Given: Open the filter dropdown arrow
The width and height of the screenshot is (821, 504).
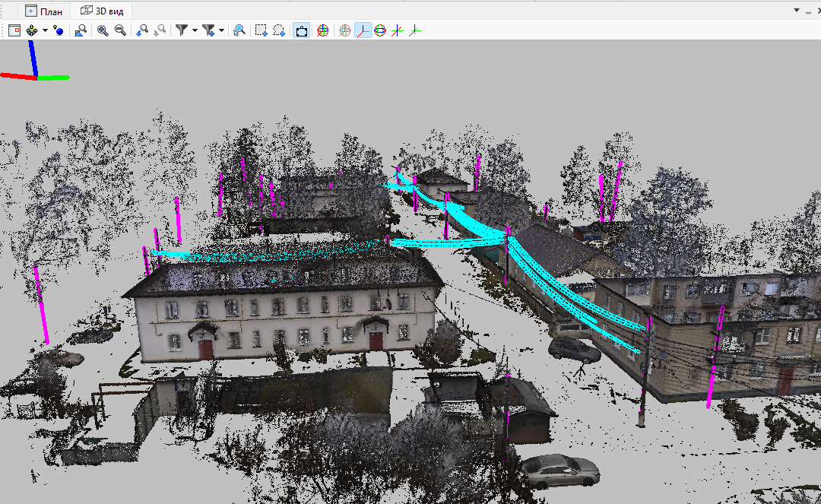Looking at the screenshot, I should 195,30.
